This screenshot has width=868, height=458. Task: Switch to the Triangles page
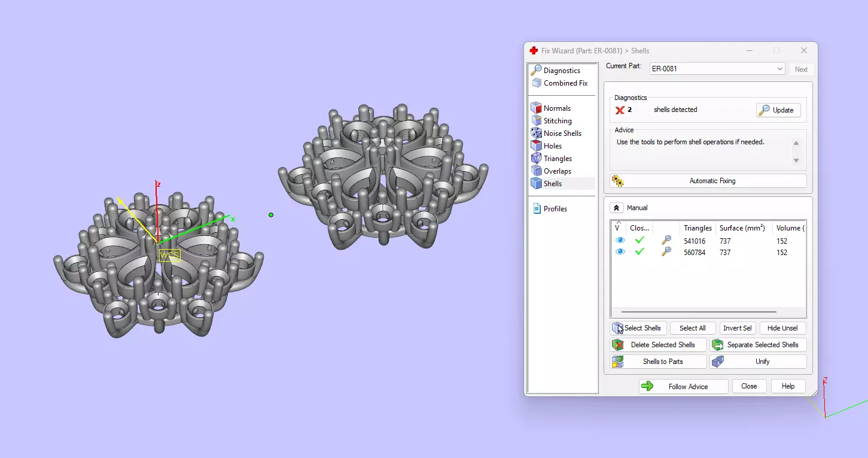click(551, 159)
